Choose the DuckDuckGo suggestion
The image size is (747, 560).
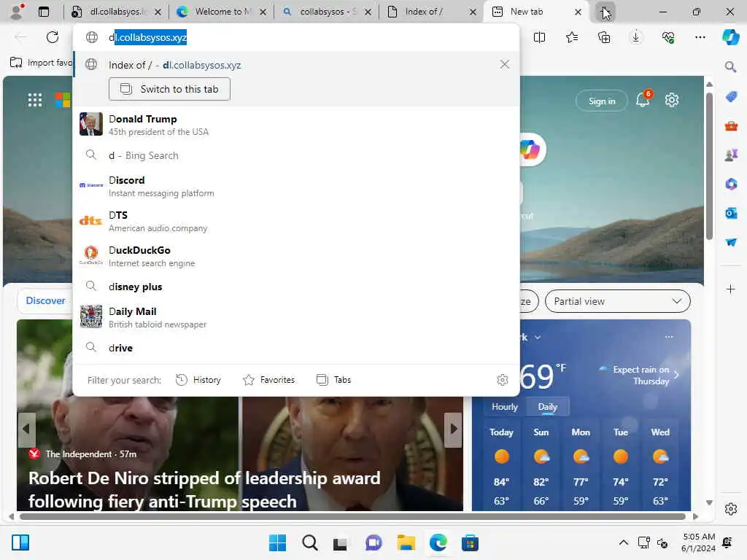296,256
